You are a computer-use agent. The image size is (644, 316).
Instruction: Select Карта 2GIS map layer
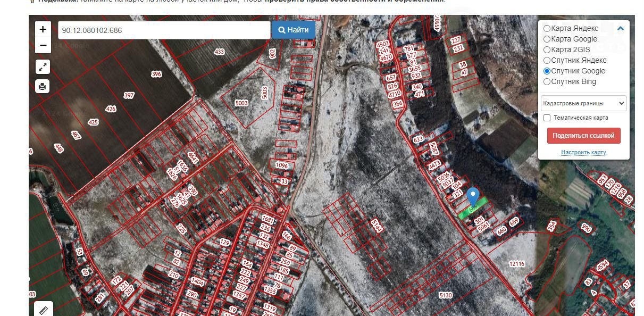(x=547, y=50)
